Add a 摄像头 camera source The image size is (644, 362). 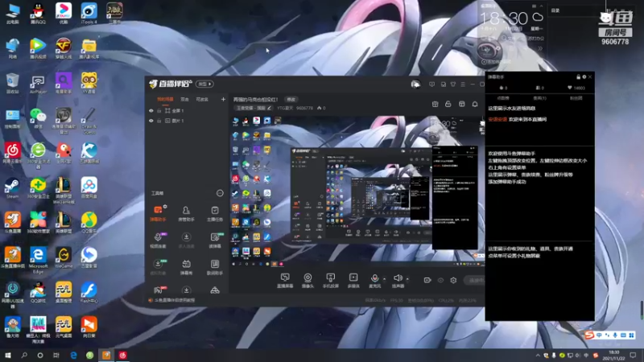pos(308,281)
